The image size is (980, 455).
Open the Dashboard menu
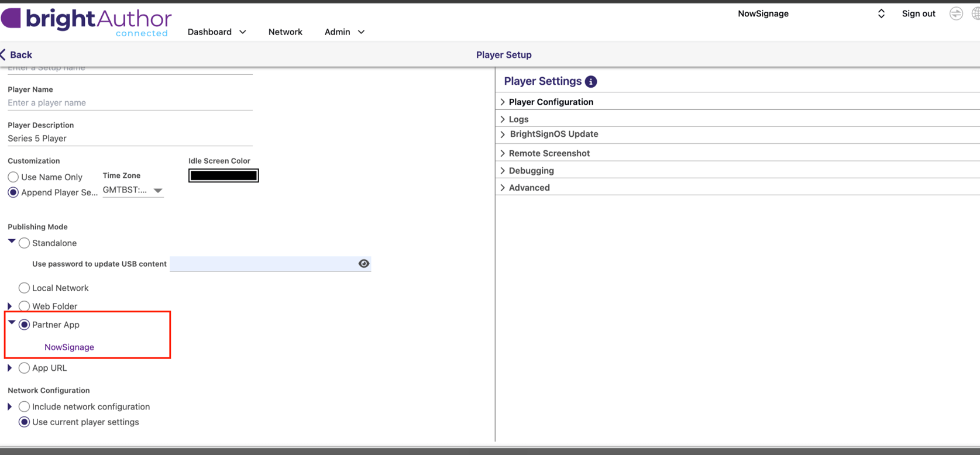click(x=216, y=32)
